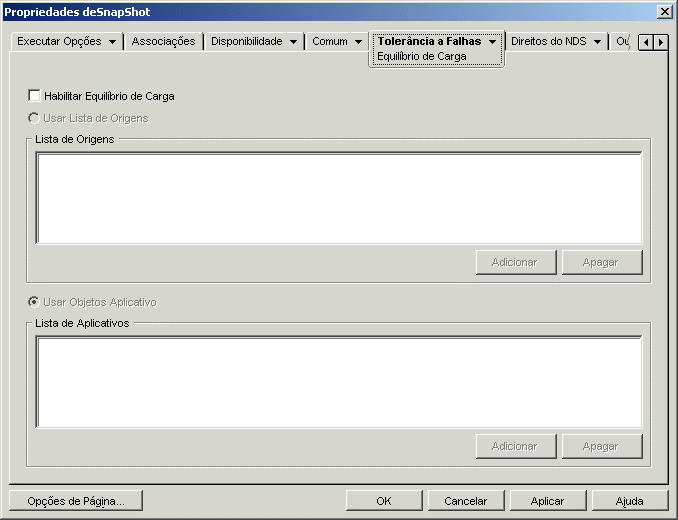This screenshot has height=520, width=678.
Task: Click the Cancelar button
Action: [x=466, y=501]
